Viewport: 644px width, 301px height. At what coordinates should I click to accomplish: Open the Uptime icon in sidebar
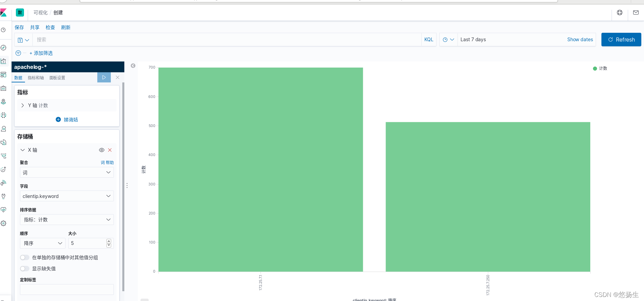(x=3, y=169)
